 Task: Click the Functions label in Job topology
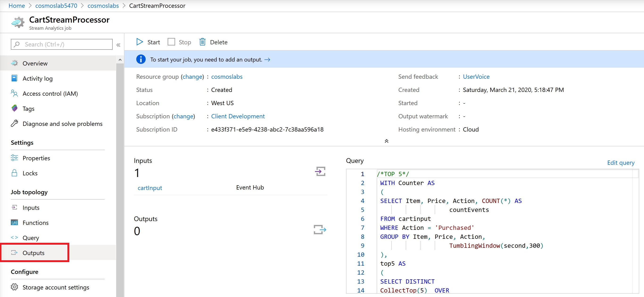coord(36,223)
